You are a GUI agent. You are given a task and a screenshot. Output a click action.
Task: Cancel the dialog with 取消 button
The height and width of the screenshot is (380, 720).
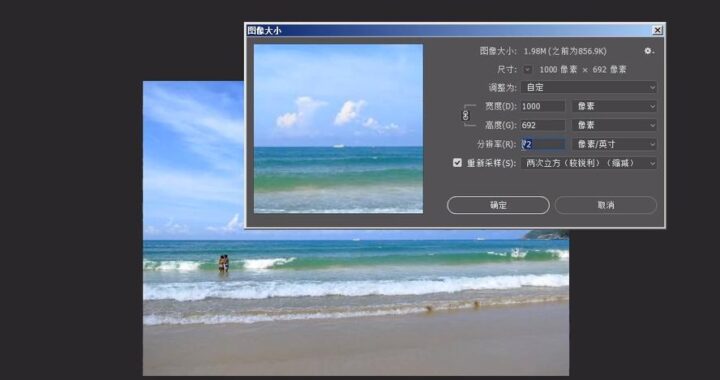point(606,205)
